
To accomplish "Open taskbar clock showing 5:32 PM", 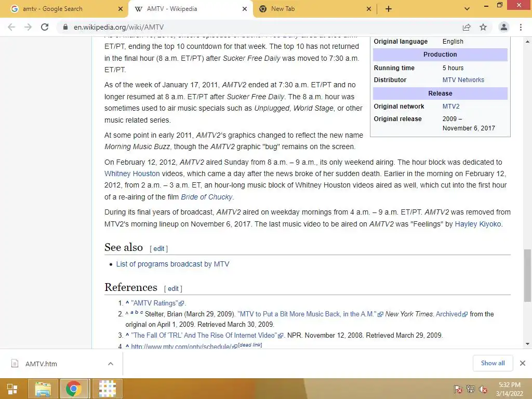I will pos(509,389).
